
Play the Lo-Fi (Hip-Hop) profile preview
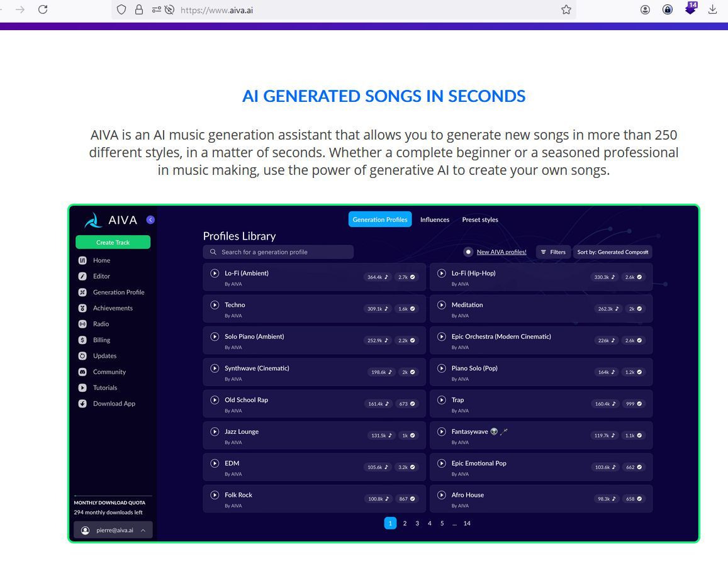[x=442, y=274]
